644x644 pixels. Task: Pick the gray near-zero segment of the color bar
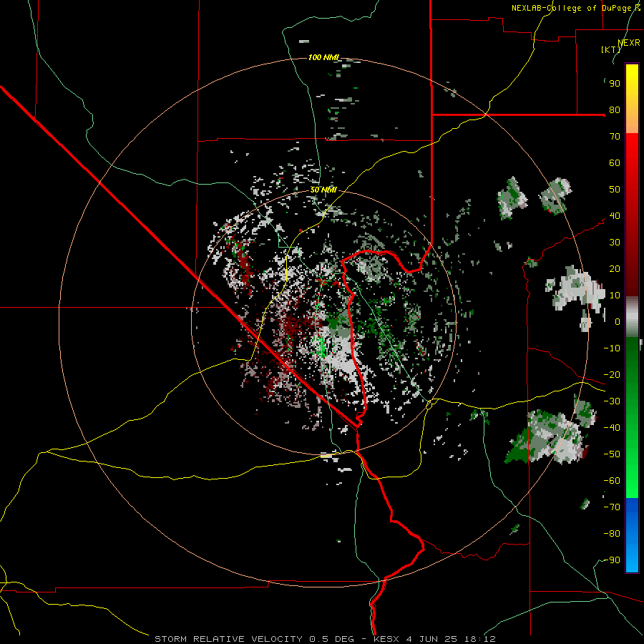tap(632, 317)
